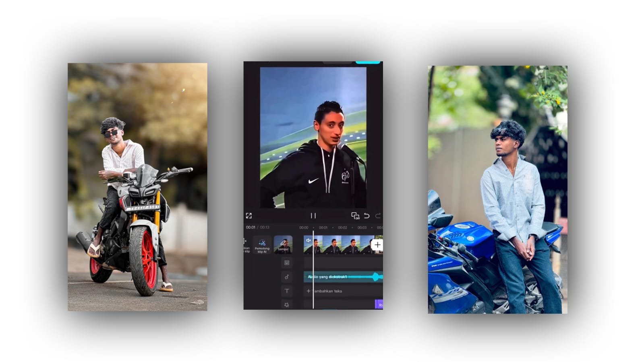Select the overlay track icon
This screenshot has height=362, width=644.
(x=287, y=263)
